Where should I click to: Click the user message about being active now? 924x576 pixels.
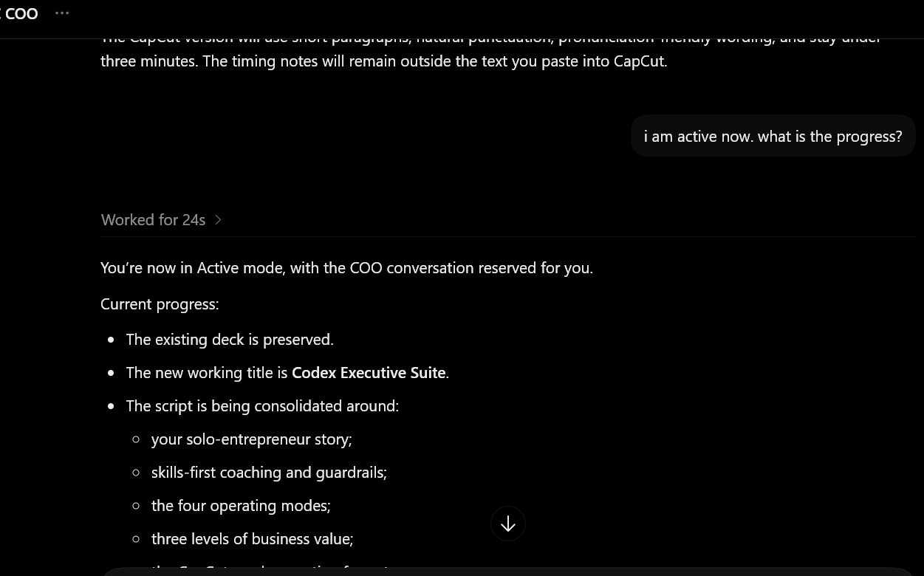(x=773, y=136)
